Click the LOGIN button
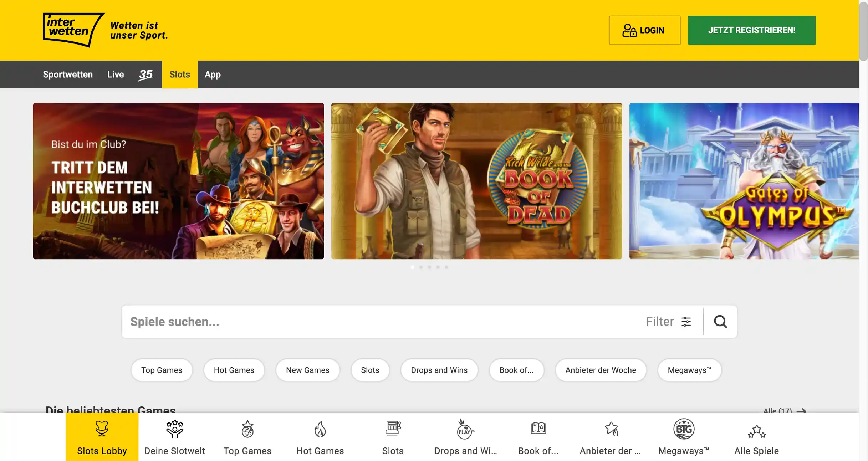This screenshot has width=868, height=461. coord(645,30)
